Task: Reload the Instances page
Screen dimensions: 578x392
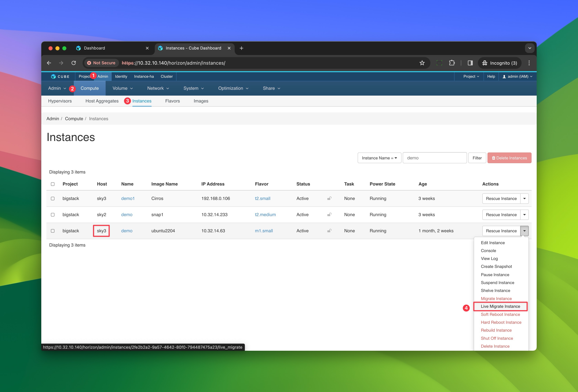Action: click(x=74, y=63)
